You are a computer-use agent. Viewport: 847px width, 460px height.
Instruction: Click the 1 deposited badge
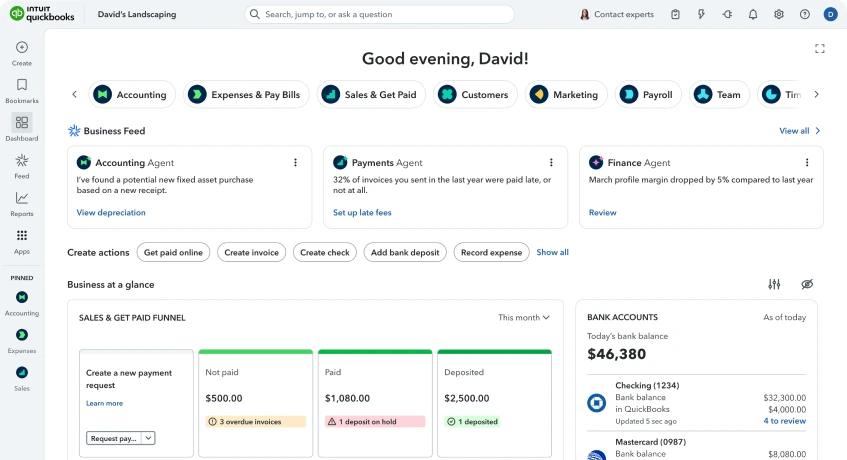point(472,422)
